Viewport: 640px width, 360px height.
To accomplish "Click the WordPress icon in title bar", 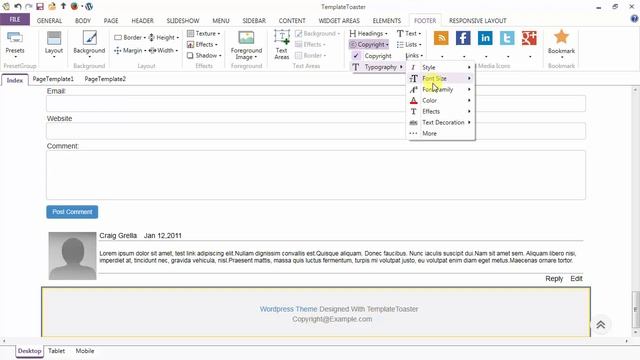I will [89, 7].
